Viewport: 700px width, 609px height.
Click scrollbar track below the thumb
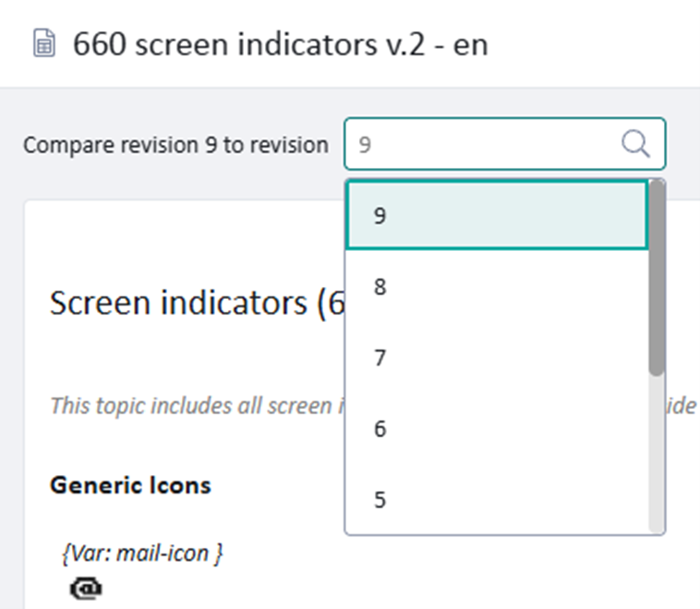657,452
